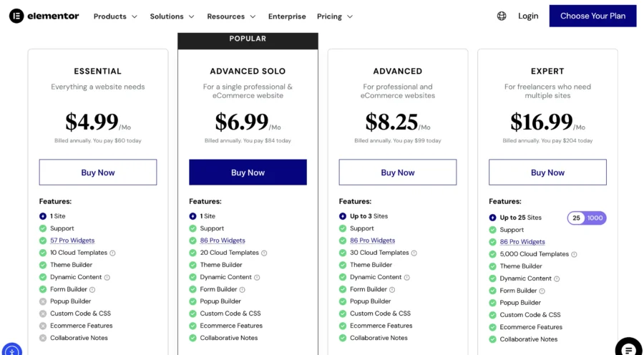The image size is (644, 355).
Task: Click the gray X icon beside Essential's Custom Code & CSS
Action: click(x=43, y=313)
